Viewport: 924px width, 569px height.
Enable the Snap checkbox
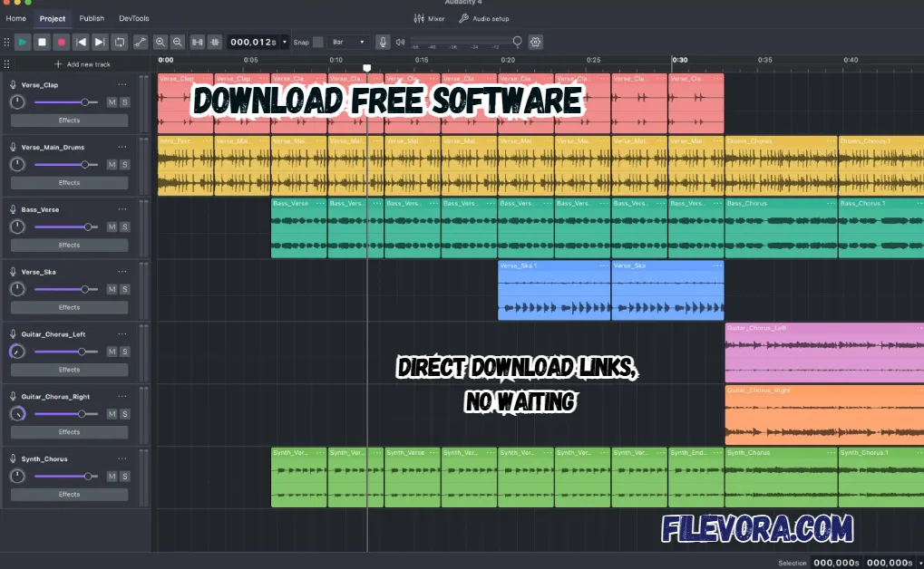tap(317, 42)
